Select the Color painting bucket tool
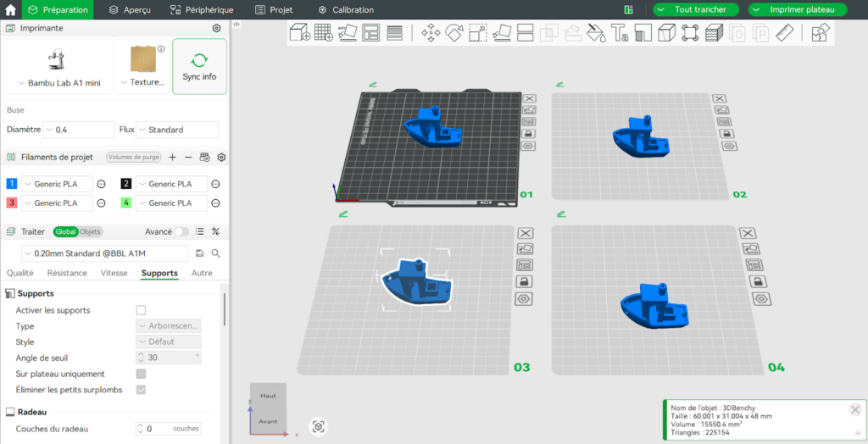The image size is (868, 444). (597, 33)
